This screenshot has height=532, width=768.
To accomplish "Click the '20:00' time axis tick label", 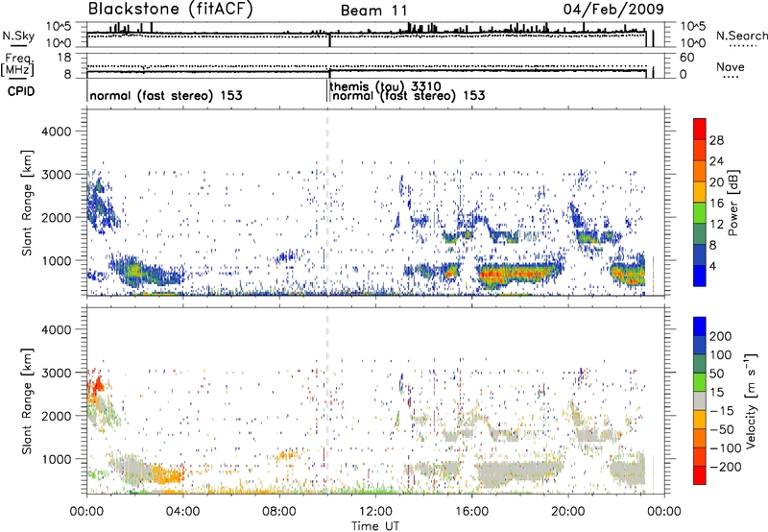I will (567, 512).
